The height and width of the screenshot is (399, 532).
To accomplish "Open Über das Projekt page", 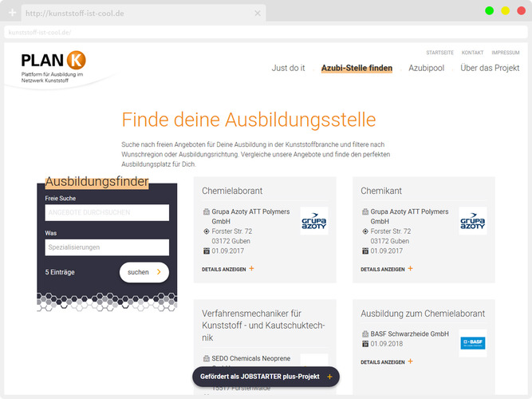I will [490, 69].
